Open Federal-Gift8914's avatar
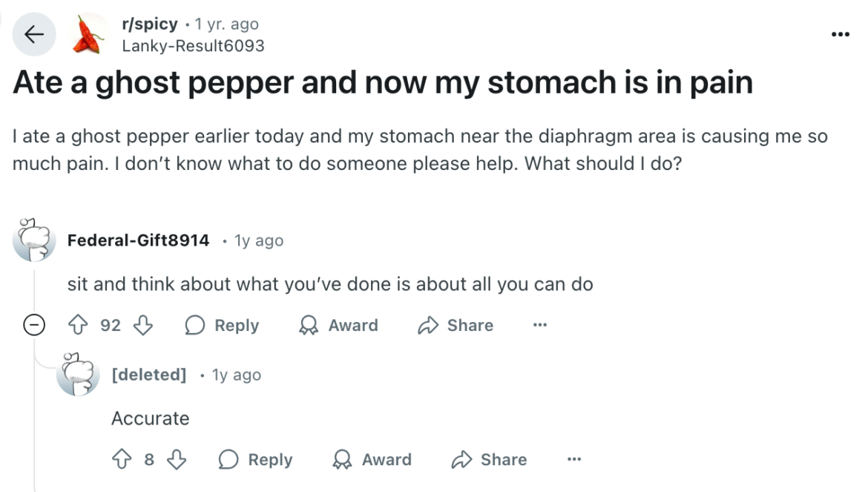Viewport: 868px width, 492px height. tap(33, 240)
